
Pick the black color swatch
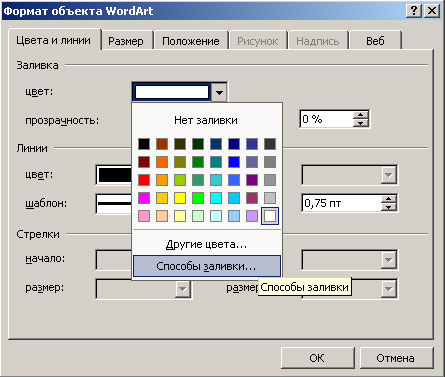point(144,144)
